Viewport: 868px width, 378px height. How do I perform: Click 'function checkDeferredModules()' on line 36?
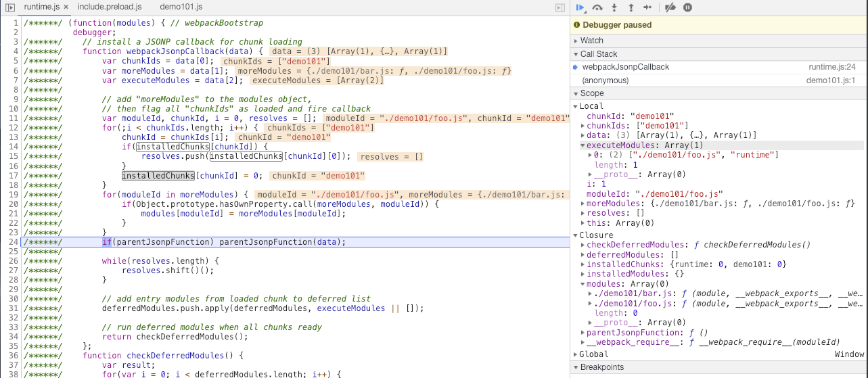[x=158, y=356]
